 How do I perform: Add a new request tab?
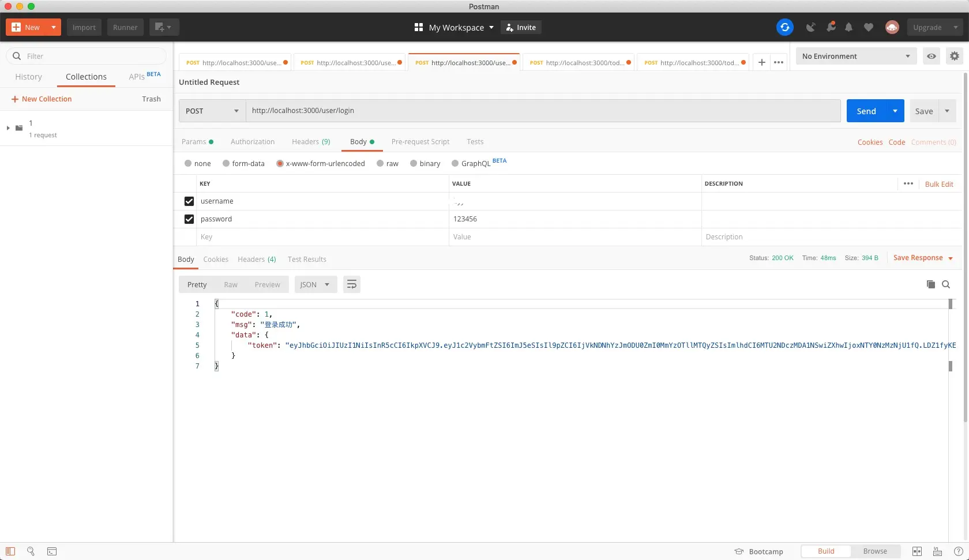click(762, 62)
